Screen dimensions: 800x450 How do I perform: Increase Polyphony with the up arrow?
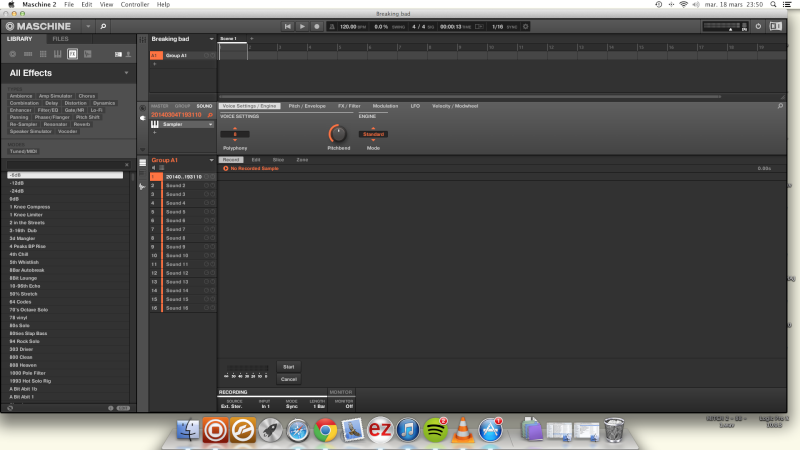(235, 129)
